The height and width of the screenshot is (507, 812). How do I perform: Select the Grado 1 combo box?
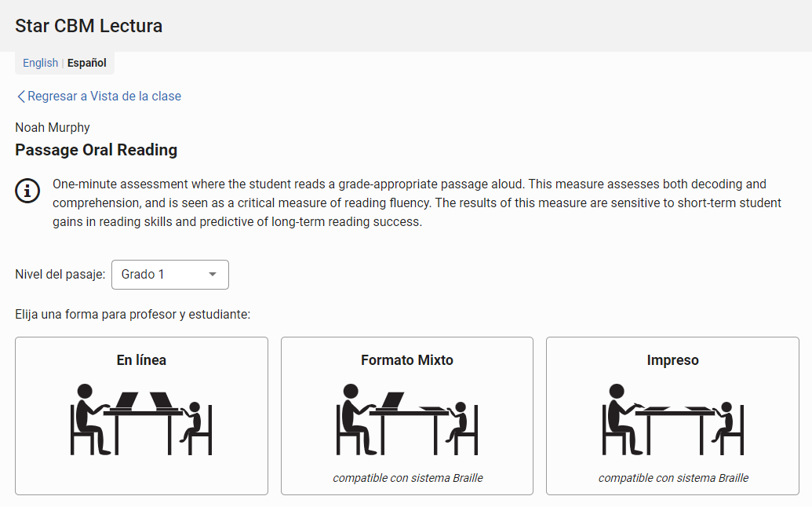pos(170,275)
